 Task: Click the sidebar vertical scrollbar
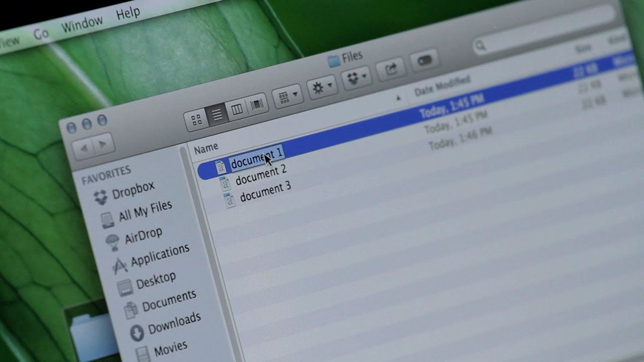[x=211, y=251]
